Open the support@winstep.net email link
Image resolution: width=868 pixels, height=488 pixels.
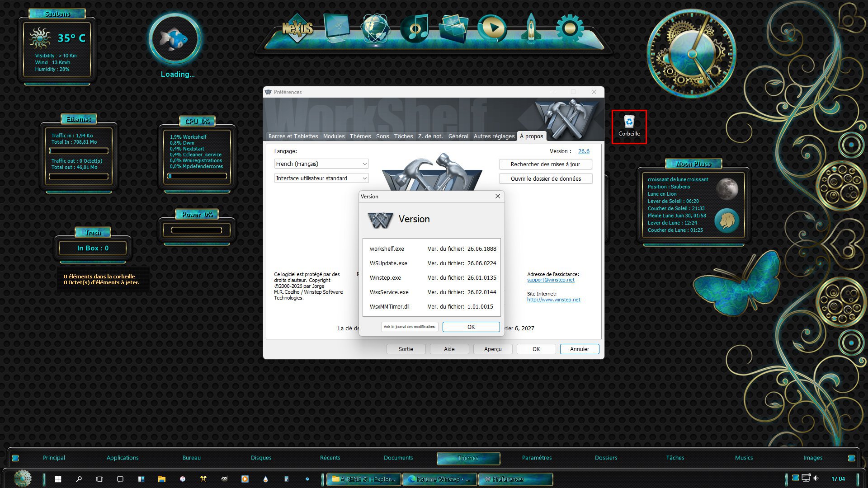click(551, 280)
